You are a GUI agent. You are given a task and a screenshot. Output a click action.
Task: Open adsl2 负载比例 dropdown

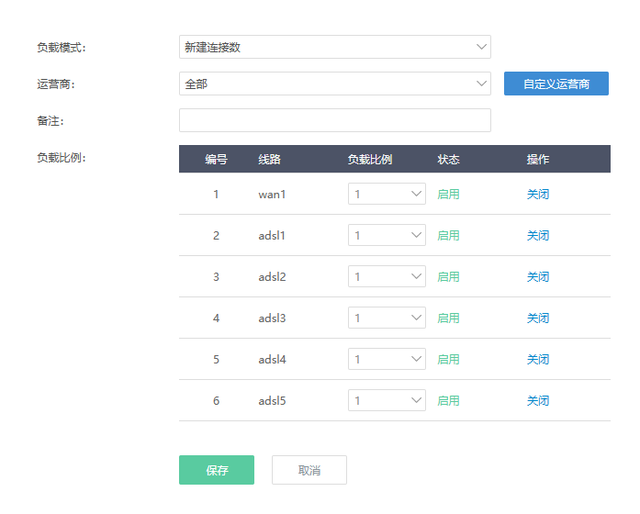tap(387, 276)
